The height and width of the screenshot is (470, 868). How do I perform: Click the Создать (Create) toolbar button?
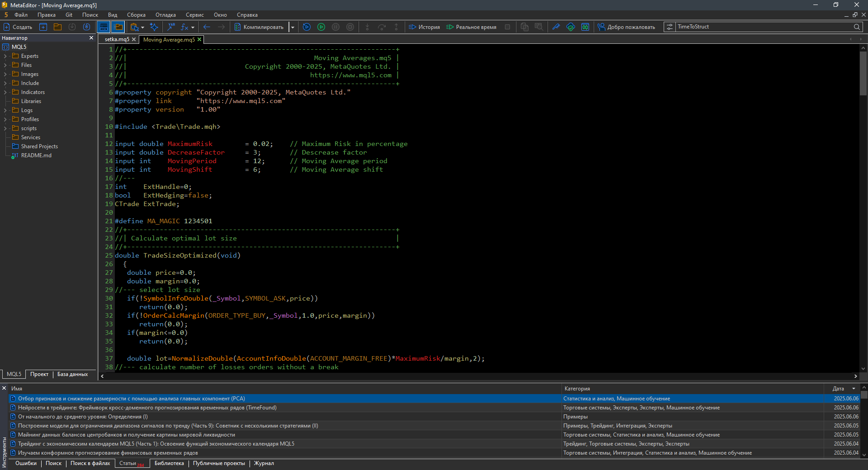(18, 27)
